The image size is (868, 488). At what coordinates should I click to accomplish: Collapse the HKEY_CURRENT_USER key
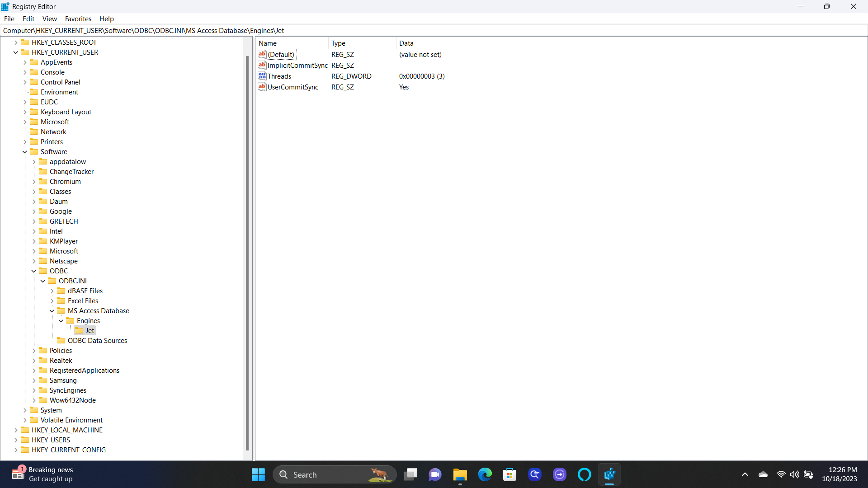coord(16,52)
